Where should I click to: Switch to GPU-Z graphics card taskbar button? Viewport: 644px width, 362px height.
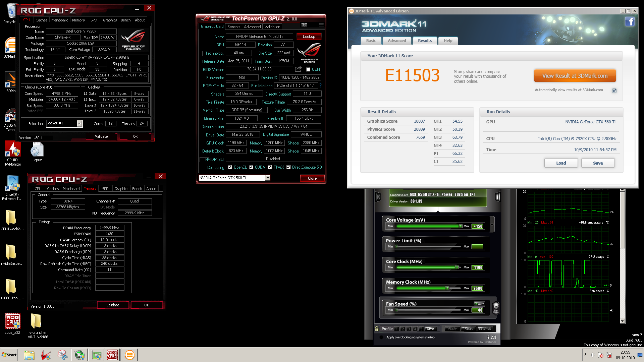pos(97,355)
